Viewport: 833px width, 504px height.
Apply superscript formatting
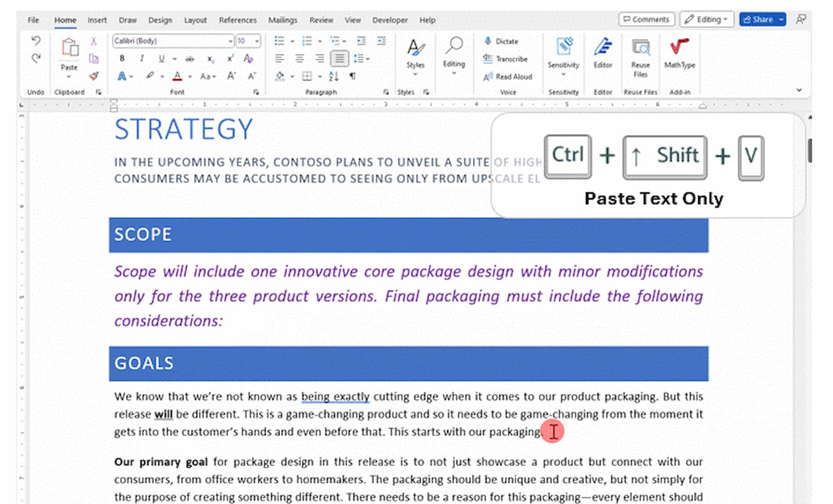point(230,59)
